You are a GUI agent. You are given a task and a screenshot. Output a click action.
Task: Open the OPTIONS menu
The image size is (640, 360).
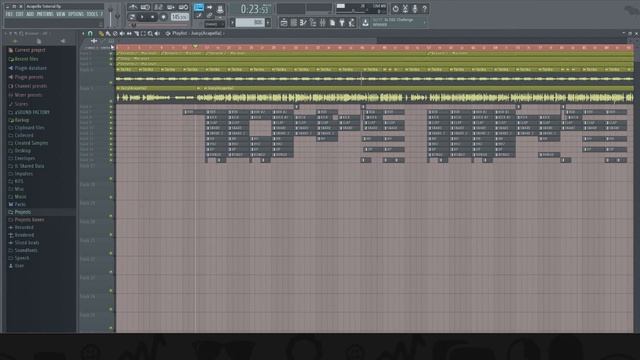[x=76, y=14]
